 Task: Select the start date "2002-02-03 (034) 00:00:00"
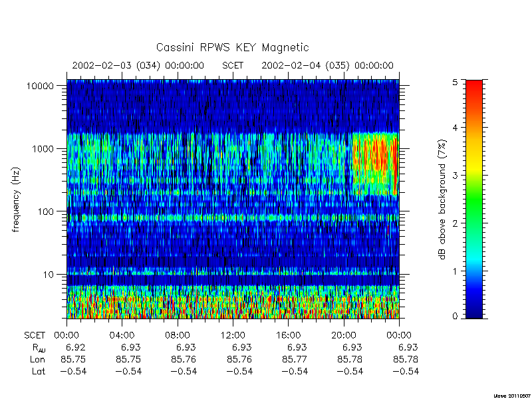[138, 65]
